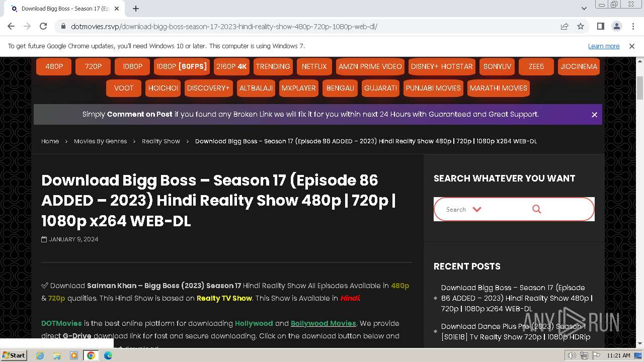This screenshot has height=362, width=644.
Task: Open Chrome side panel
Action: (600, 27)
